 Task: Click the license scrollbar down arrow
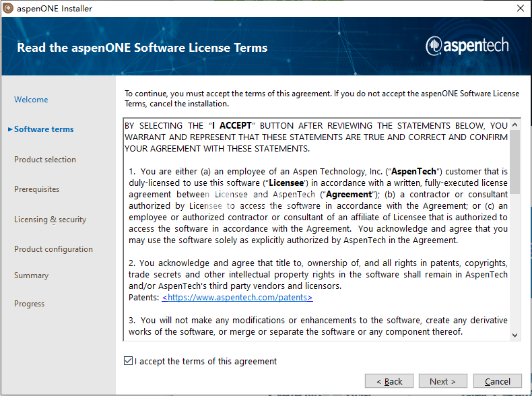pos(514,335)
